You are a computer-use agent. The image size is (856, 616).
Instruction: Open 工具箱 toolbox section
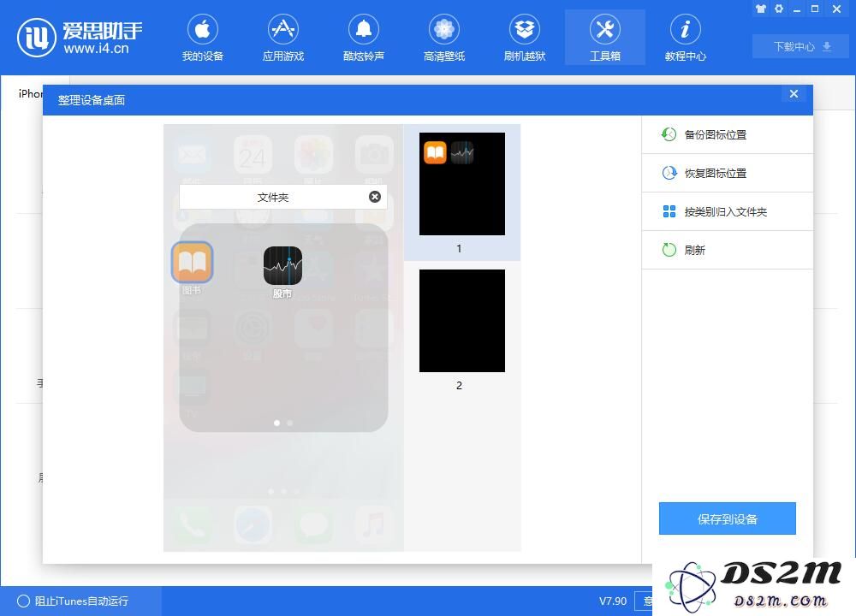click(605, 38)
